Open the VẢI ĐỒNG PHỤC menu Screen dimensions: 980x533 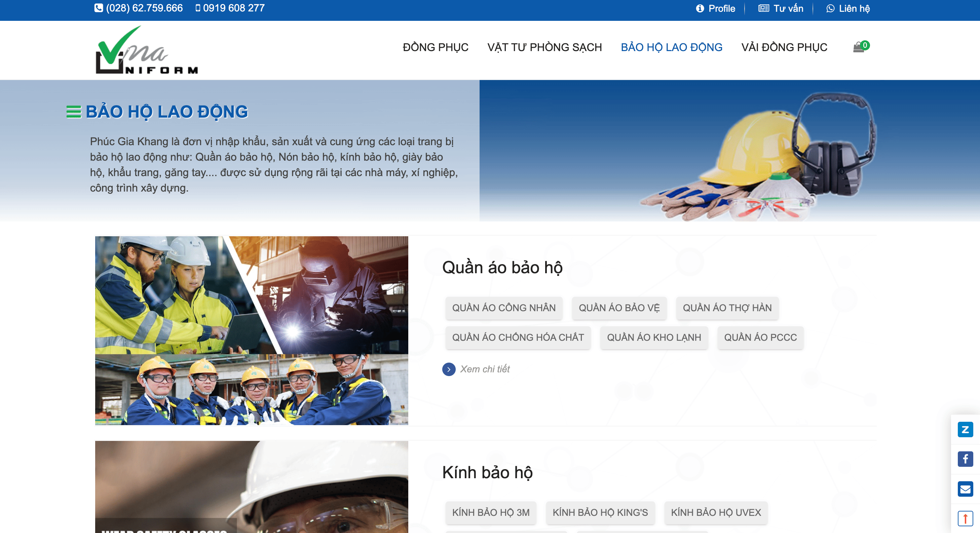pyautogui.click(x=784, y=47)
